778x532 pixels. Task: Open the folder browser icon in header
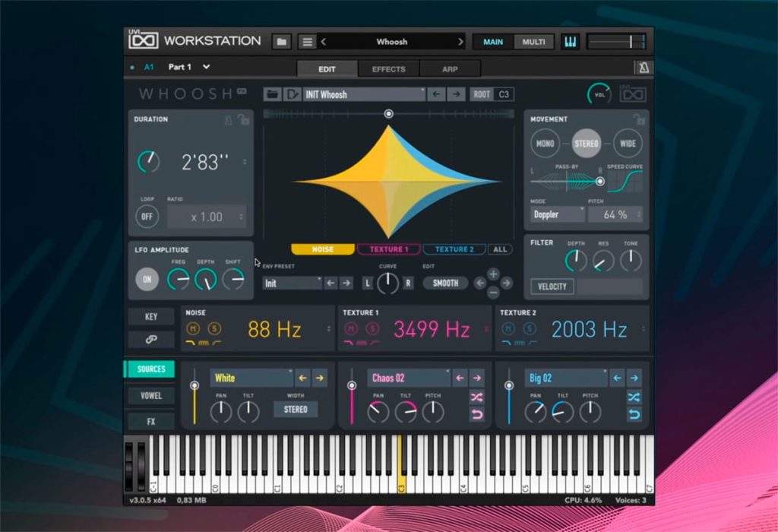click(x=281, y=42)
